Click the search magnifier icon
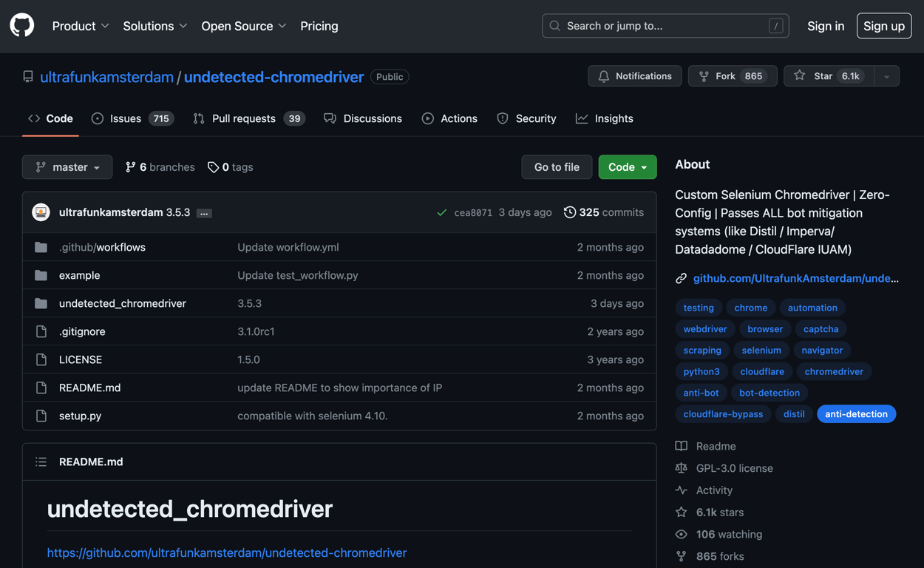The image size is (924, 568). click(555, 26)
